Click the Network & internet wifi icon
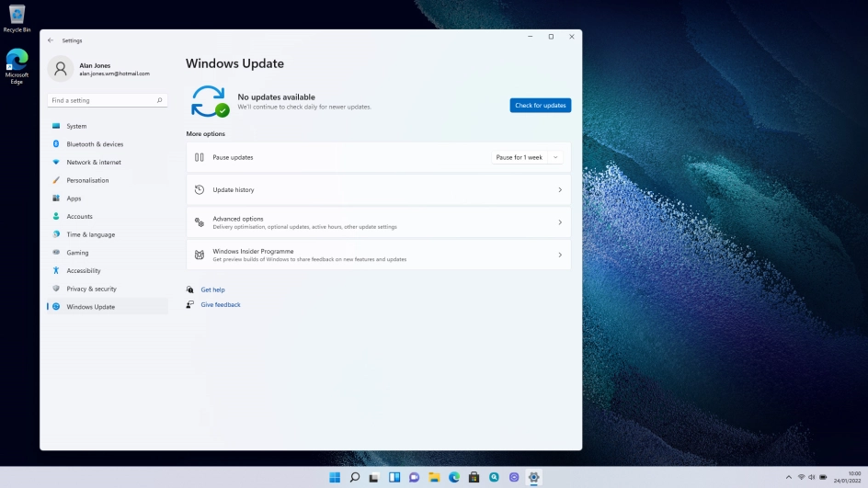 point(56,162)
